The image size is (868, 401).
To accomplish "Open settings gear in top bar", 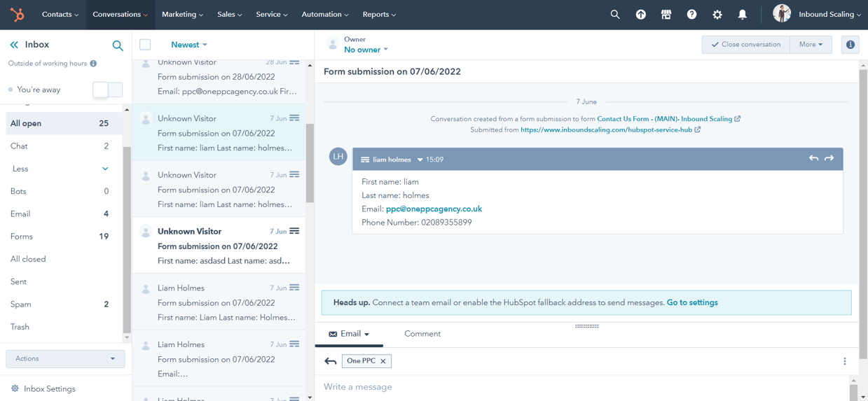I will [x=717, y=14].
